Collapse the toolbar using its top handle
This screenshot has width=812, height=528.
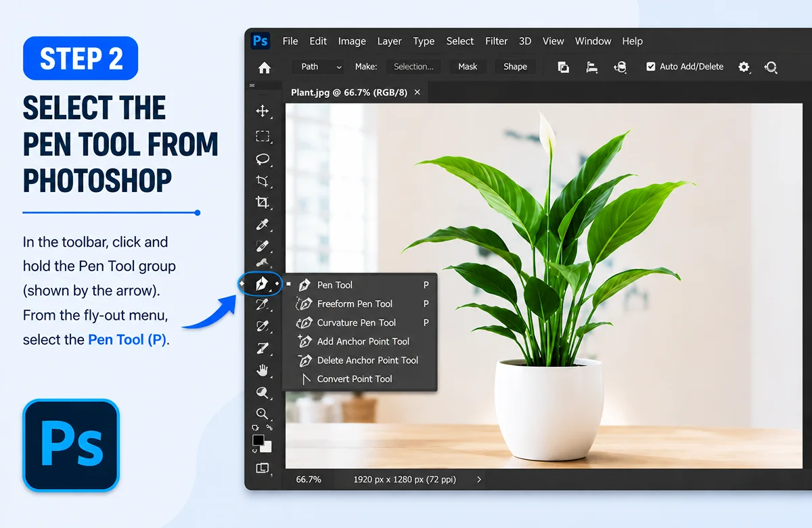click(x=252, y=86)
